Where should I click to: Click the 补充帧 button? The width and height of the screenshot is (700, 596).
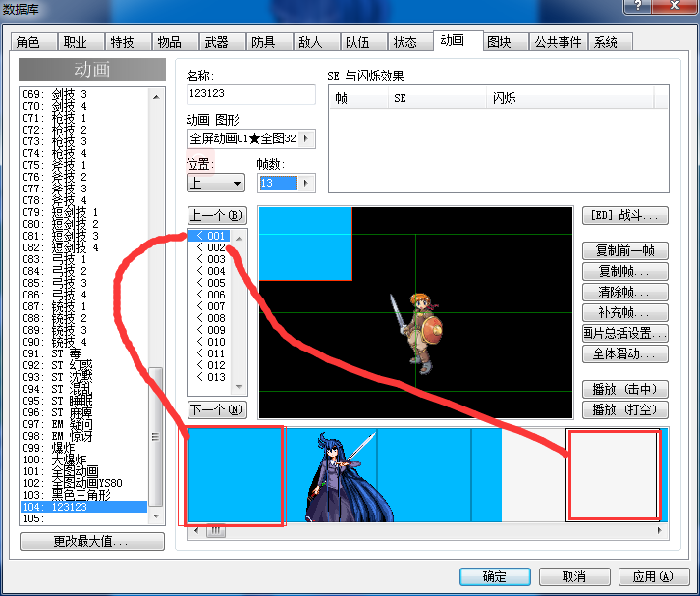click(x=625, y=312)
